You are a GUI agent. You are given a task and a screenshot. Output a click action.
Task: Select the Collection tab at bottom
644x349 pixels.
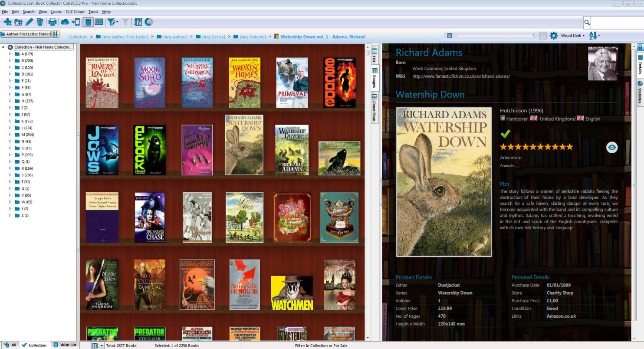click(x=34, y=345)
